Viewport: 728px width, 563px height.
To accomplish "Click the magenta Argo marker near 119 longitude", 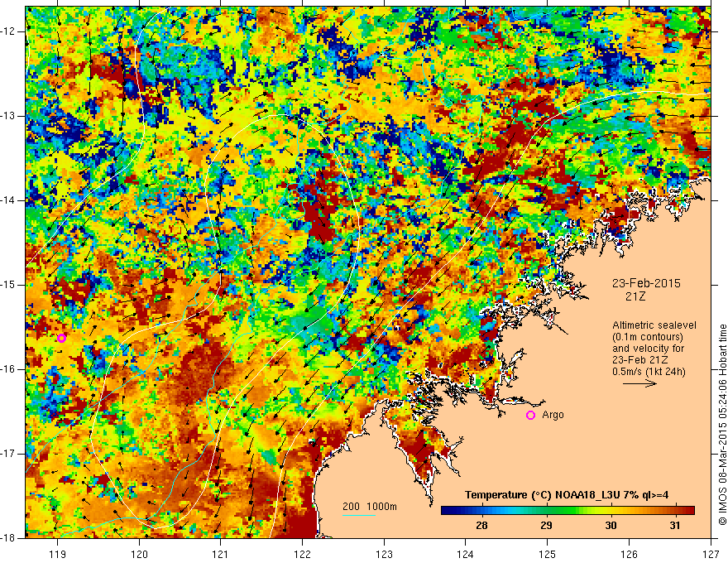I will click(61, 338).
